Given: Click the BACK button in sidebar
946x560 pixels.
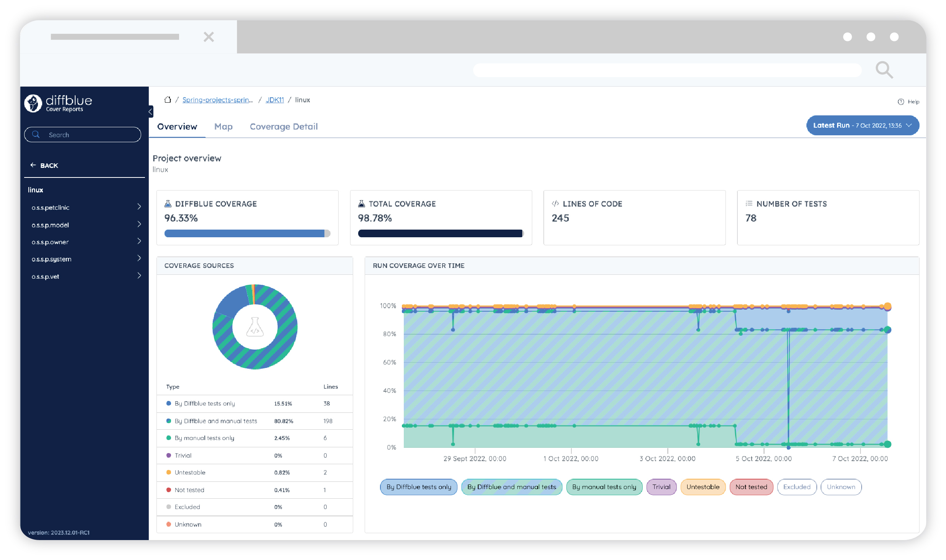Looking at the screenshot, I should [x=44, y=165].
